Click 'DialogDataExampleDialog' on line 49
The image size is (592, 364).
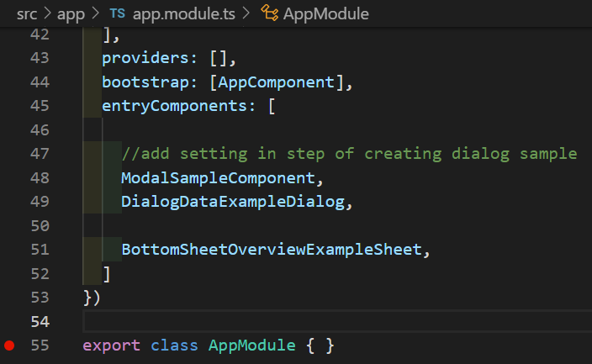pos(233,202)
